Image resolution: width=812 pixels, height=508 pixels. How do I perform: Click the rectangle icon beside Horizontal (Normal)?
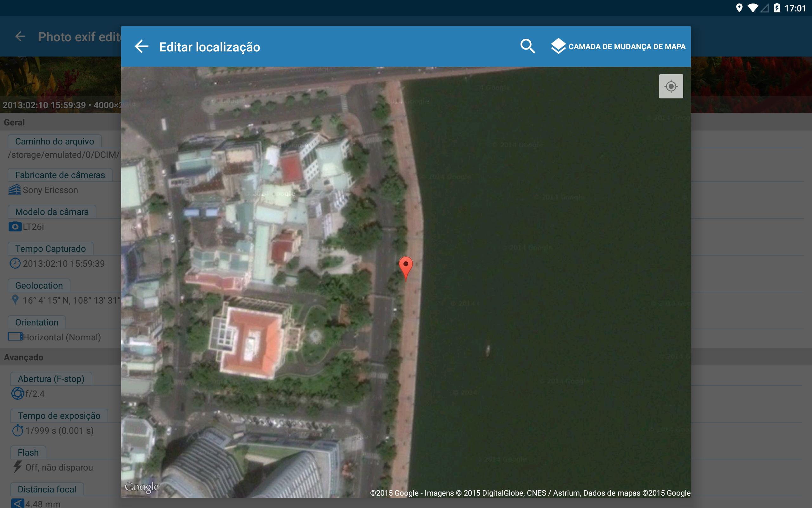coord(15,337)
